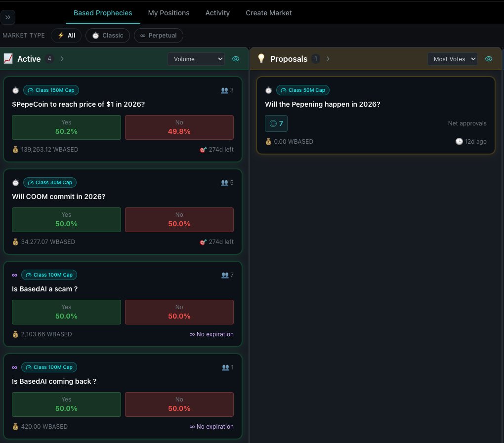Click Class 30M Cap badge
The width and height of the screenshot is (504, 443).
50,182
